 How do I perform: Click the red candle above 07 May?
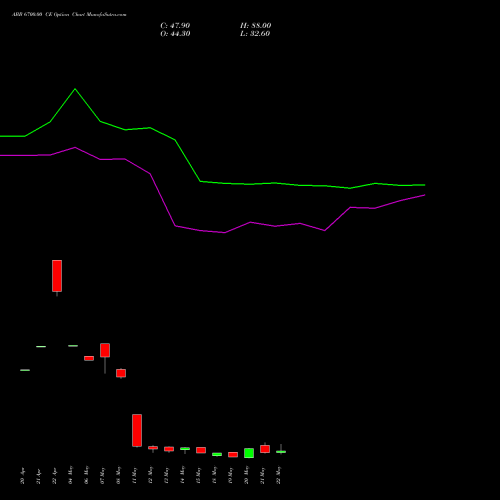[105, 350]
